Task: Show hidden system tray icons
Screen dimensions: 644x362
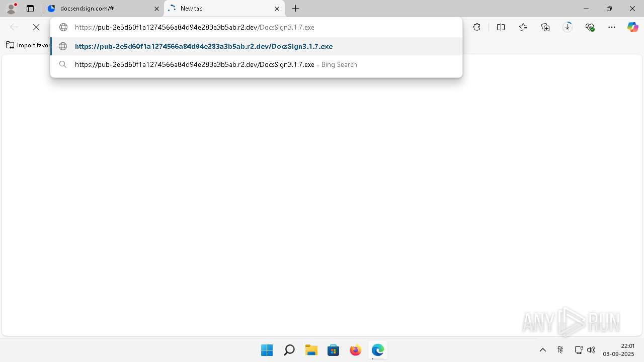Action: click(x=543, y=350)
